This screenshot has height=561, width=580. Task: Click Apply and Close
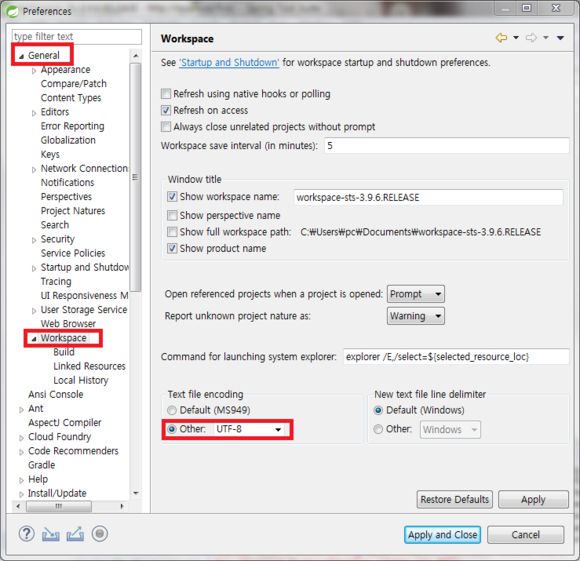(x=442, y=534)
